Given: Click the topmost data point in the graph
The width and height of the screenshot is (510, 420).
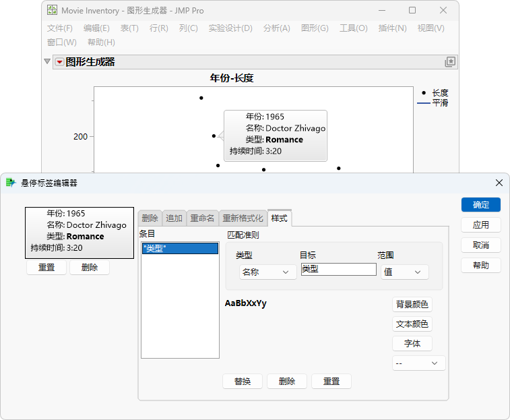Looking at the screenshot, I should (201, 98).
